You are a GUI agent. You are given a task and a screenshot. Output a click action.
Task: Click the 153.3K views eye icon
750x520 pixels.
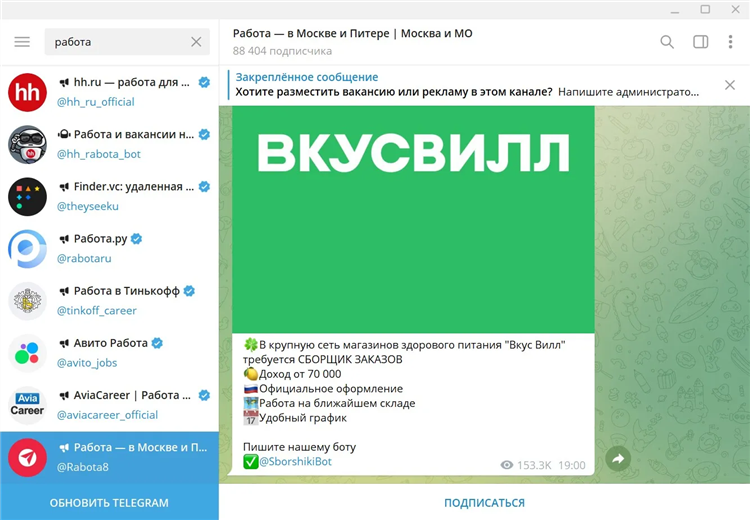point(507,465)
